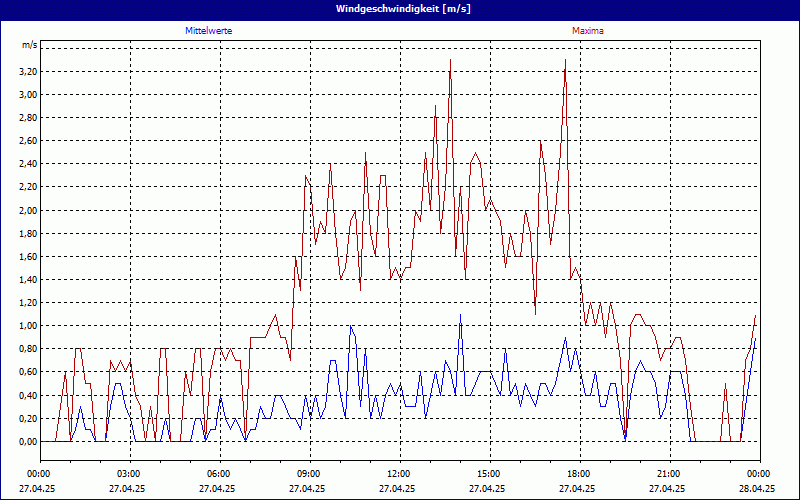Click the blue Mittelwerte peak near 14:00
The image size is (800, 500).
click(x=460, y=315)
